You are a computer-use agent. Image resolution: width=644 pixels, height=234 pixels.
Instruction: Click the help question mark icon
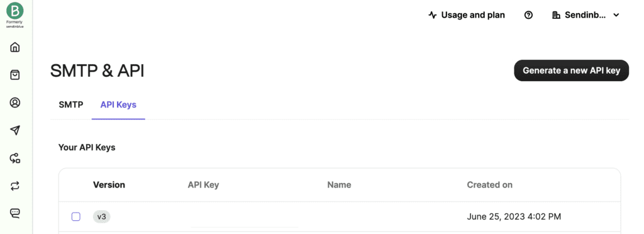click(x=528, y=15)
